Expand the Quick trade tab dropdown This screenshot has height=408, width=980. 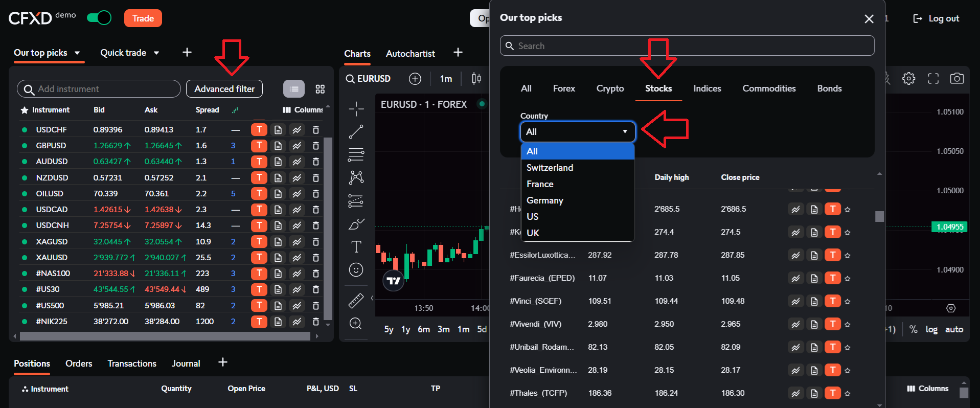click(156, 53)
